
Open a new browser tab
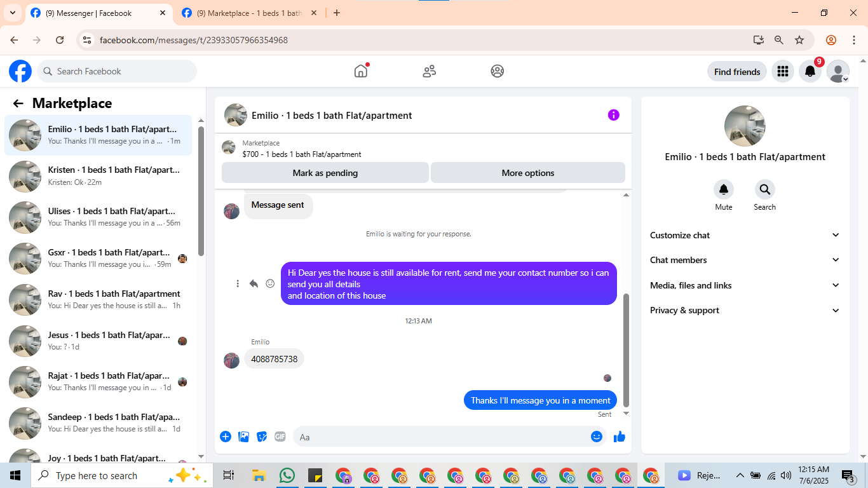click(x=337, y=13)
